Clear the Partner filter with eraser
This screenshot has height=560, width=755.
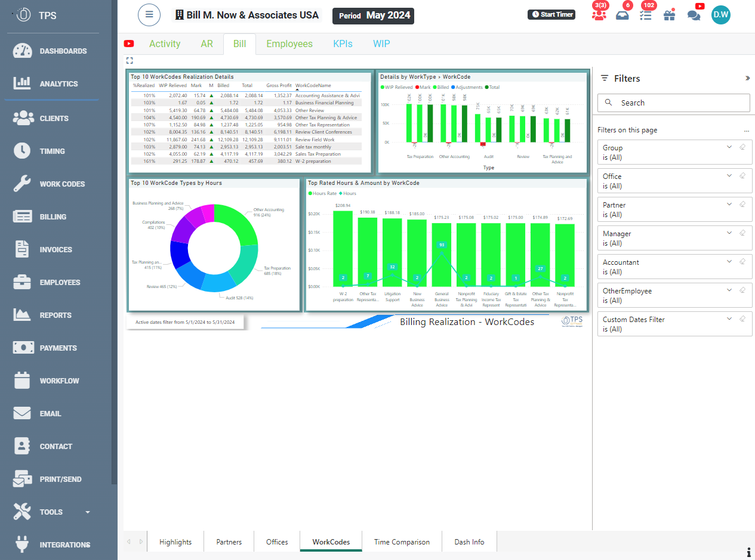(x=742, y=204)
